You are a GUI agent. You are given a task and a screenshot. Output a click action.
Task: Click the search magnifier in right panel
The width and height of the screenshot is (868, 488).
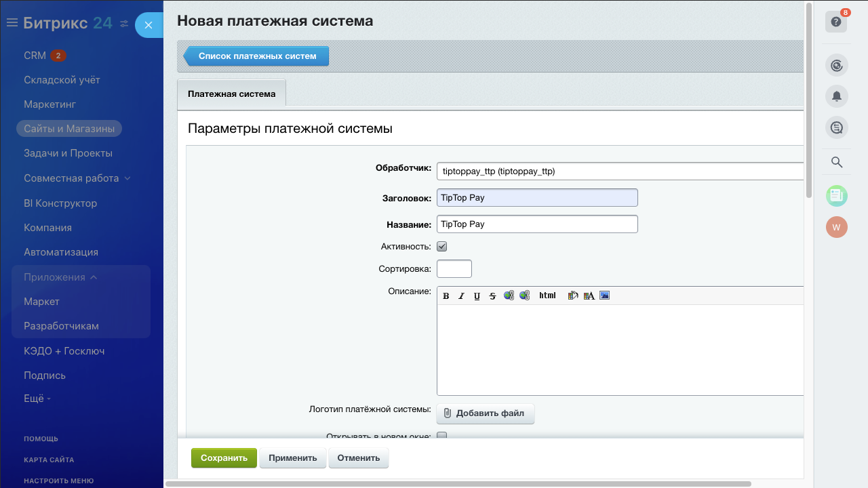tap(836, 162)
